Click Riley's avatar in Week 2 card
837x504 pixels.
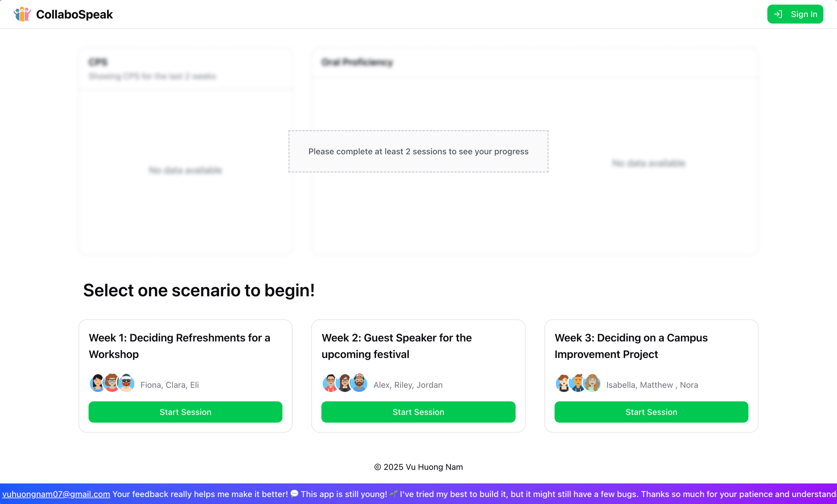tap(345, 383)
